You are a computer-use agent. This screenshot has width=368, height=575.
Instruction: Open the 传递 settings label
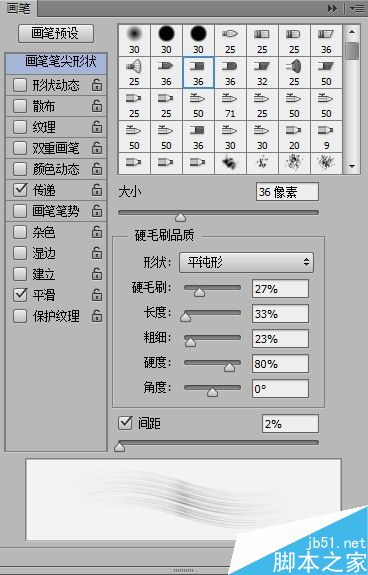[44, 190]
